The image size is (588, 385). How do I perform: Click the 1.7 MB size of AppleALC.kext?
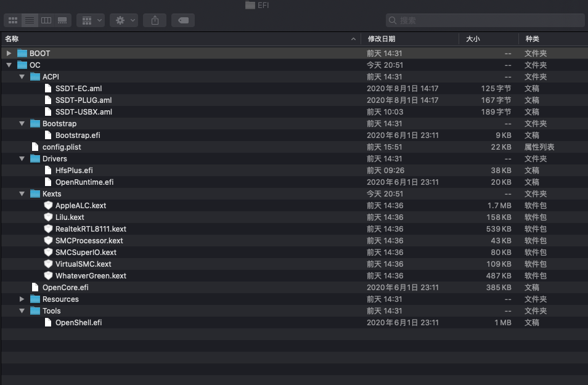point(499,205)
